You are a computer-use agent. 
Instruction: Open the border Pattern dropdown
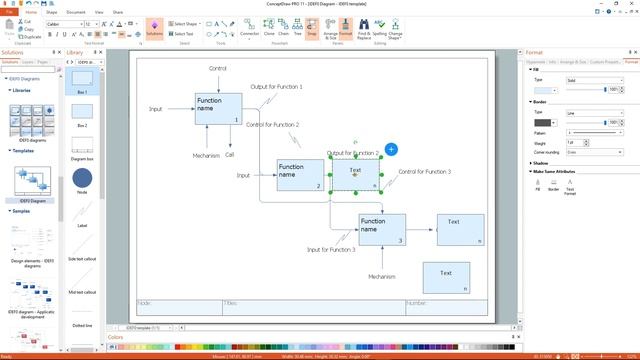pos(595,133)
